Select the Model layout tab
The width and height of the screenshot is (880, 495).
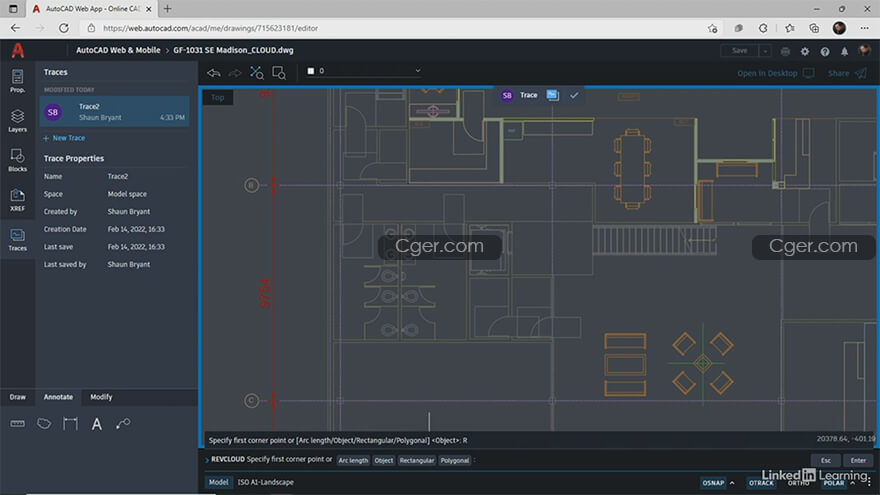[218, 482]
